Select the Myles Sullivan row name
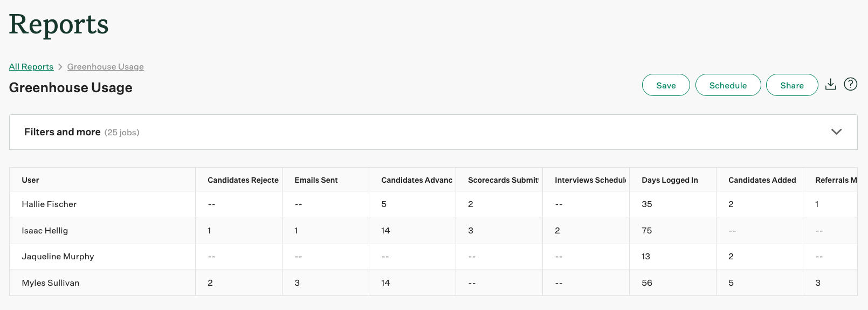The image size is (868, 310). pyautogui.click(x=50, y=283)
